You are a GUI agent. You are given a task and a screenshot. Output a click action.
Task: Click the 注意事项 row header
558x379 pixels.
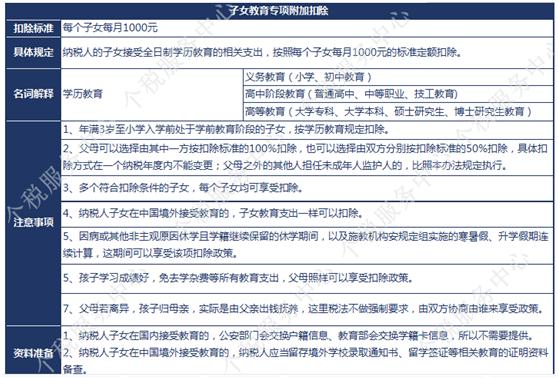[x=33, y=222]
